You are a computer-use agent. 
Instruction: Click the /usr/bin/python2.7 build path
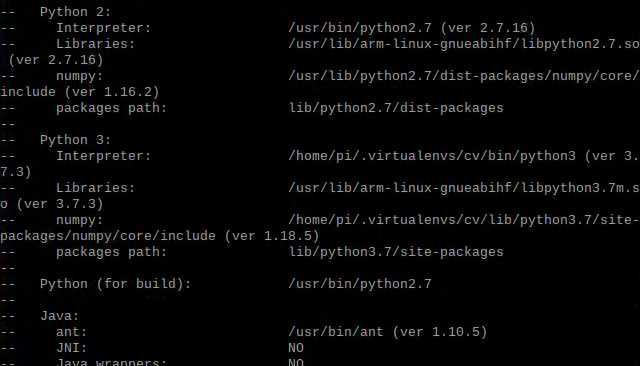(360, 284)
